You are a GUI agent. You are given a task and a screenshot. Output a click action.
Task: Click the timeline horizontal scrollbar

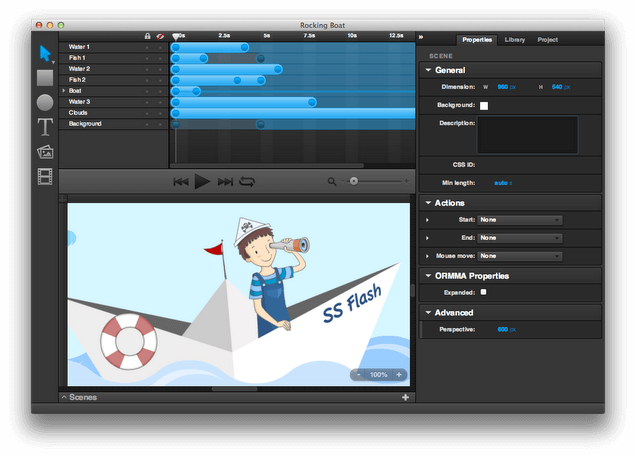point(267,165)
